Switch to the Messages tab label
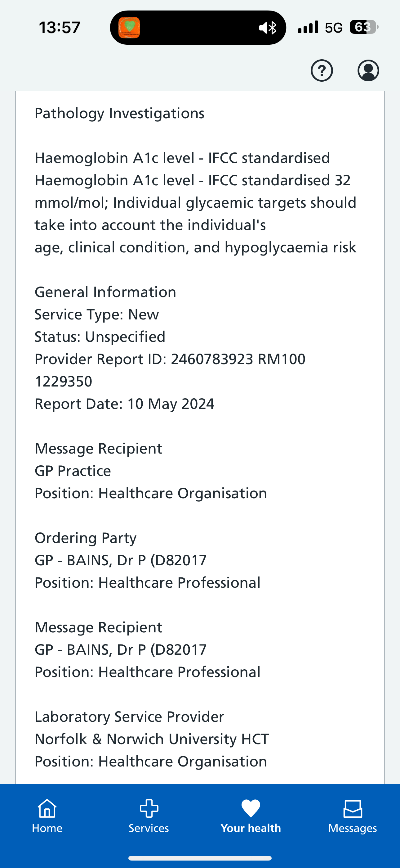 click(x=353, y=828)
